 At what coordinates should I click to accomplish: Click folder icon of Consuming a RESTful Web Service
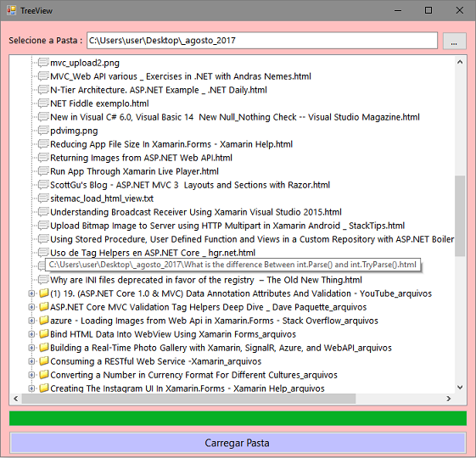pyautogui.click(x=44, y=360)
